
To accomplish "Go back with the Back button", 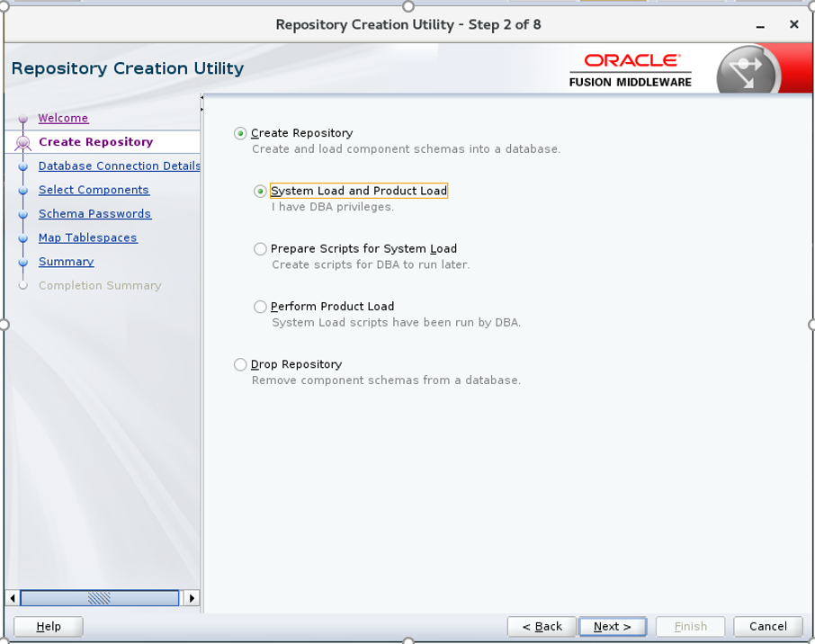I will pos(542,626).
